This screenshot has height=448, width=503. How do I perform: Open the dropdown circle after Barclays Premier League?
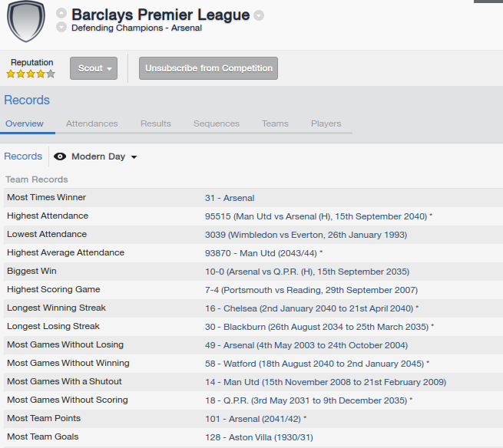point(259,15)
